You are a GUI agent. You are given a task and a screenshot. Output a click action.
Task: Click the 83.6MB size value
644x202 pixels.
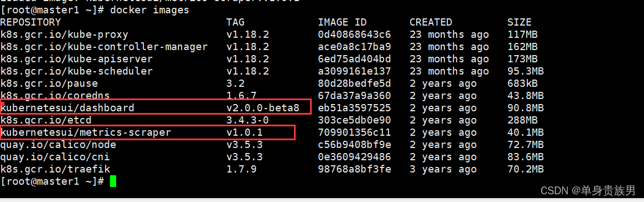[525, 157]
